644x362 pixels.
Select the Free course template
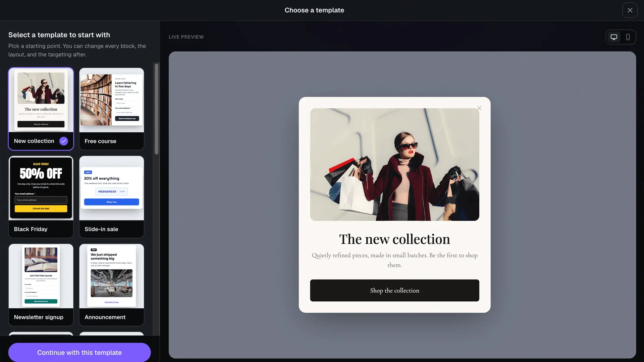click(x=112, y=109)
